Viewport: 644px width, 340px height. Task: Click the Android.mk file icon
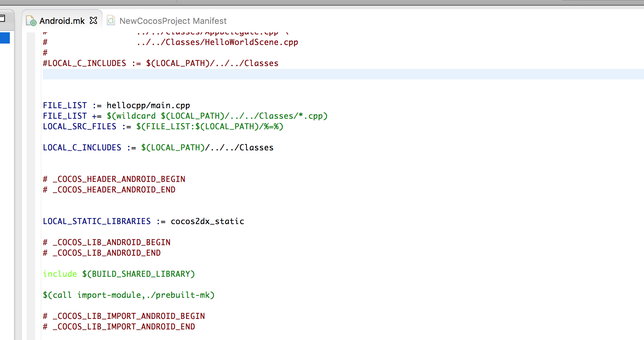tap(31, 21)
